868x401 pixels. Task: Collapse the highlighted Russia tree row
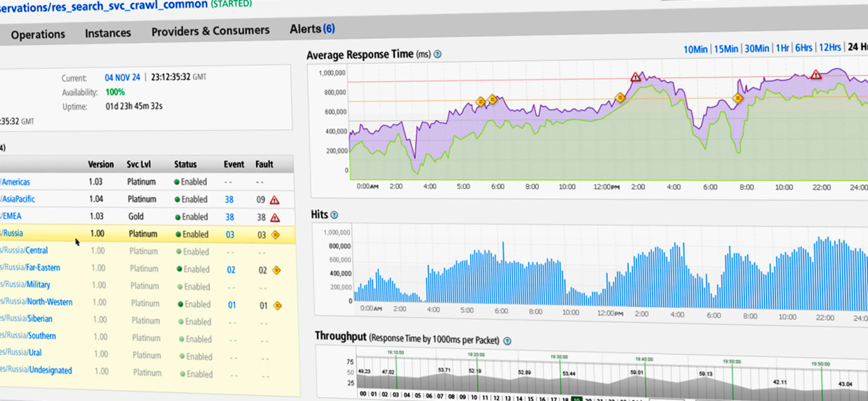pyautogui.click(x=13, y=233)
